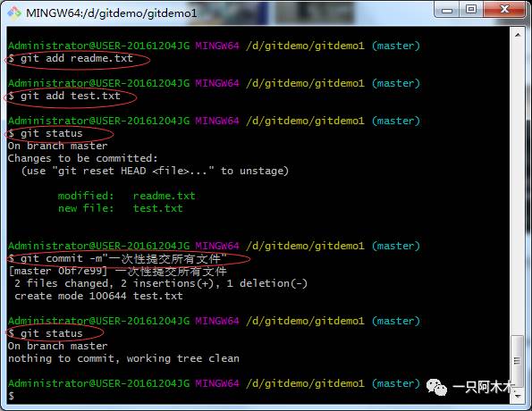Click the '2 files changed, 2 insertions' line
This screenshot has width=532, height=411.
click(161, 283)
